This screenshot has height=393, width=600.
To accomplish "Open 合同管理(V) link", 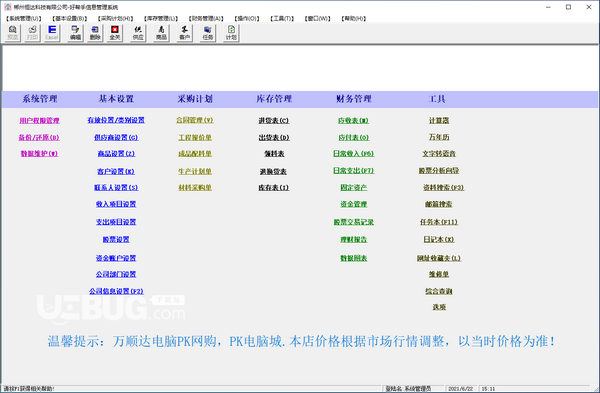I will coord(195,120).
